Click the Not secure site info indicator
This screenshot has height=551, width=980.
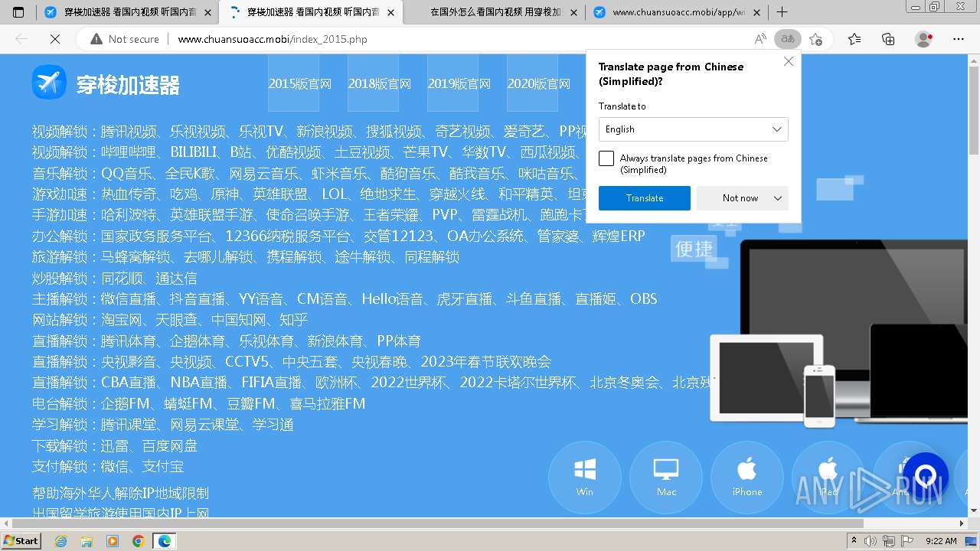click(x=125, y=39)
